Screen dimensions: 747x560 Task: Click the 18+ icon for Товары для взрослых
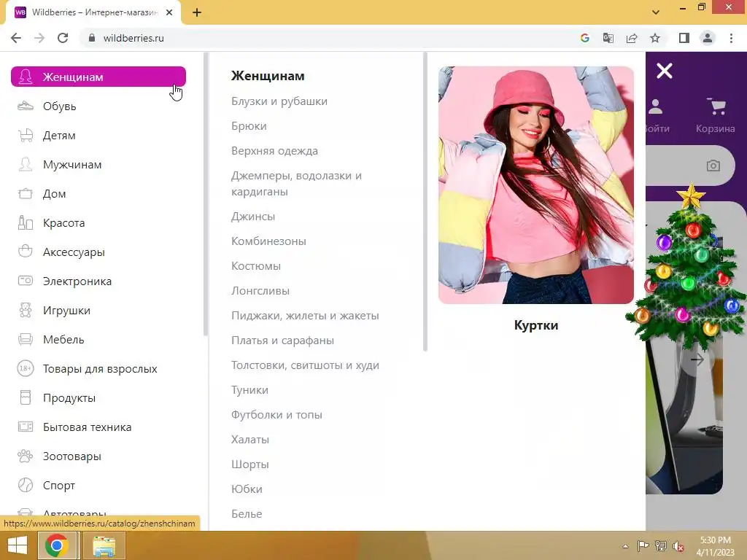pyautogui.click(x=26, y=368)
